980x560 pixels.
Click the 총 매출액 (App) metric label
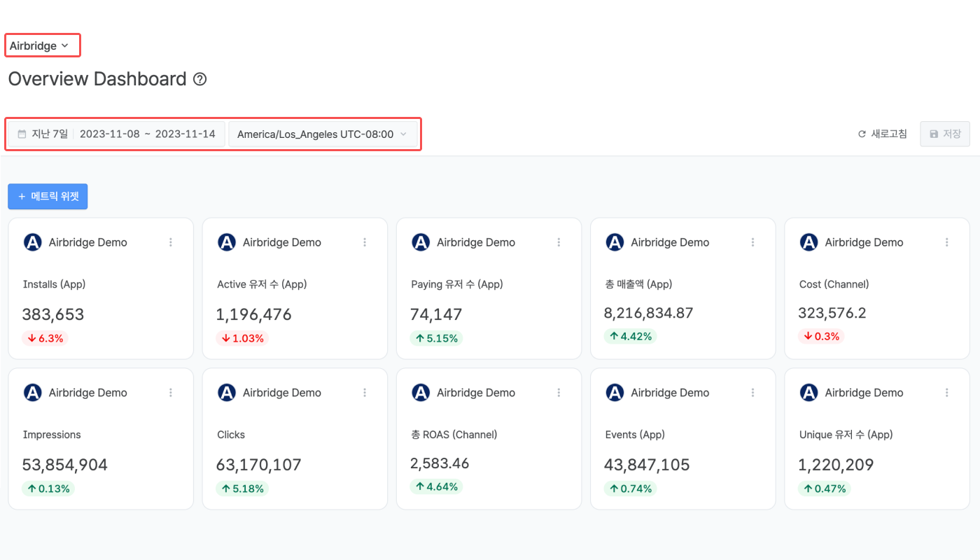coord(638,284)
